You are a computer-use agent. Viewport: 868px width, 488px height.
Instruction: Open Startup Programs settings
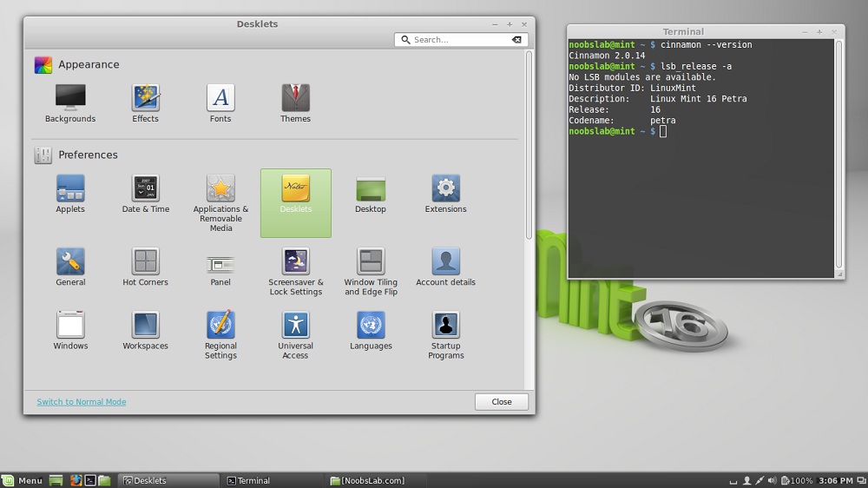(445, 326)
